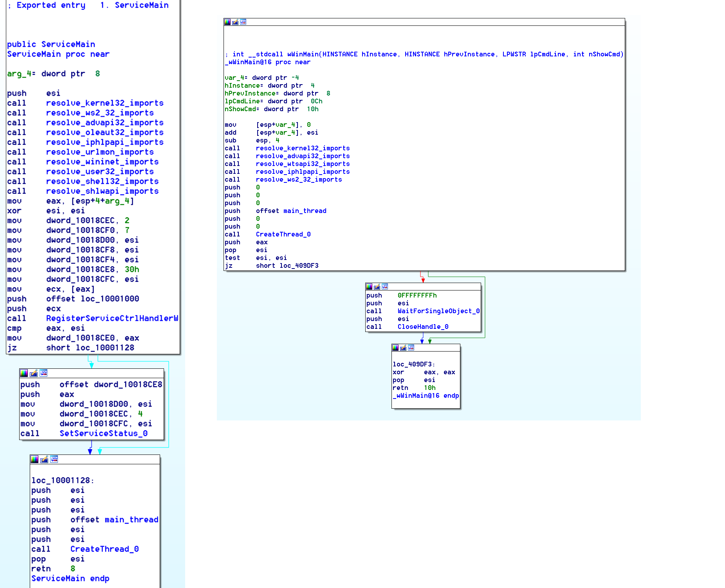Click the loc_409DF3 label
The height and width of the screenshot is (588, 725).
[414, 364]
